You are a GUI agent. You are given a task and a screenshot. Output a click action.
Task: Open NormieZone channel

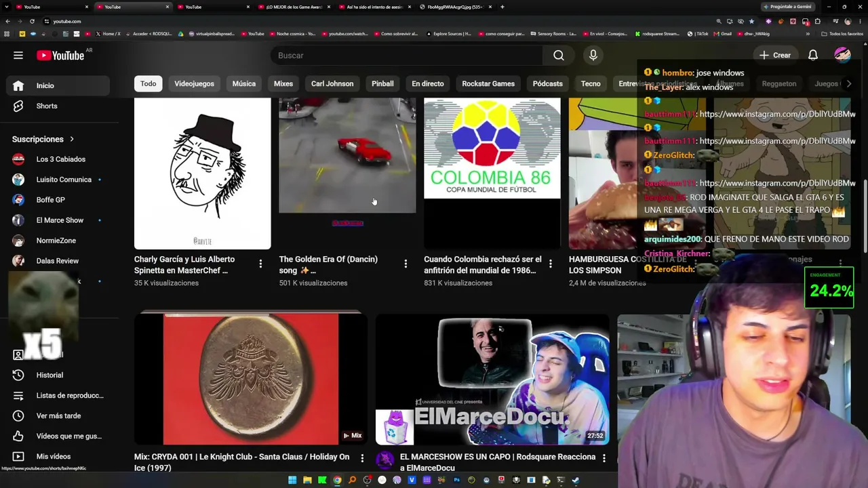pyautogui.click(x=58, y=241)
